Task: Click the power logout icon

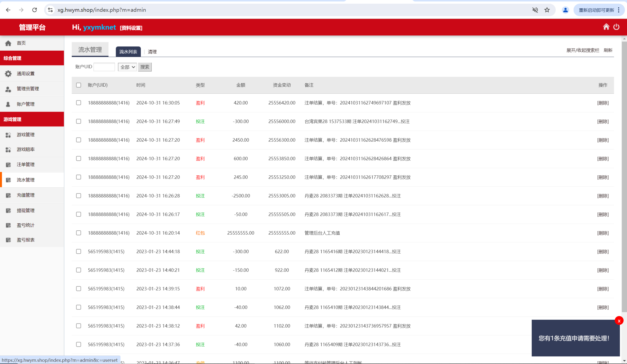Action: click(616, 27)
